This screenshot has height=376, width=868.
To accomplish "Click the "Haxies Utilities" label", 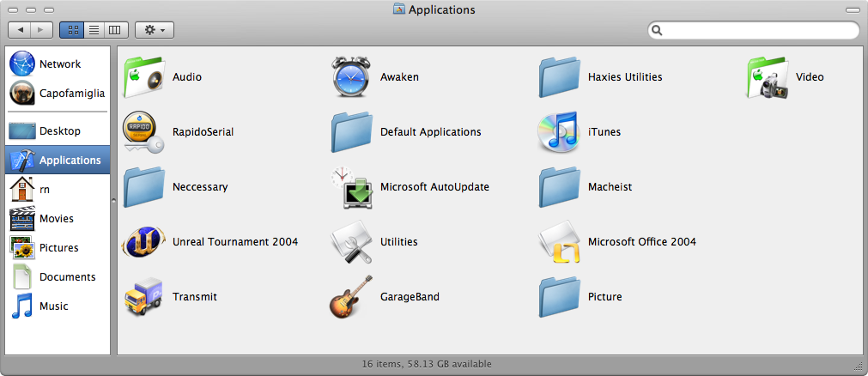I will pos(625,77).
